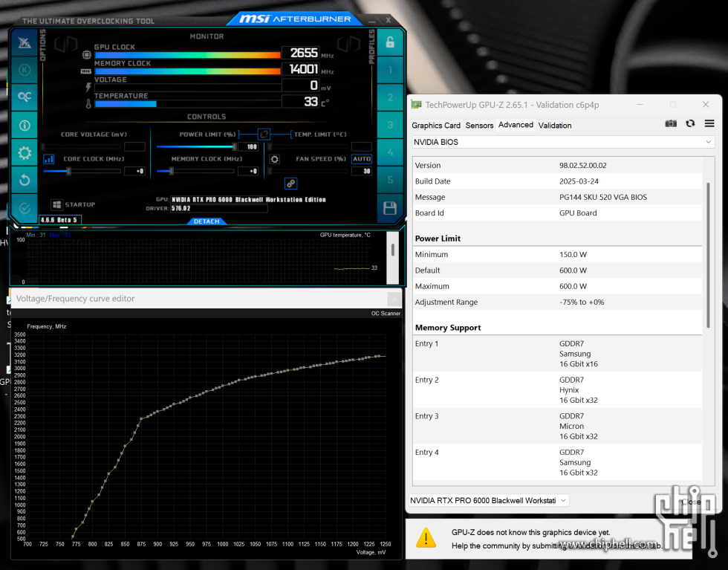The width and height of the screenshot is (728, 570).
Task: Click the Adjustment Range value -75% to +0%
Action: 582,302
